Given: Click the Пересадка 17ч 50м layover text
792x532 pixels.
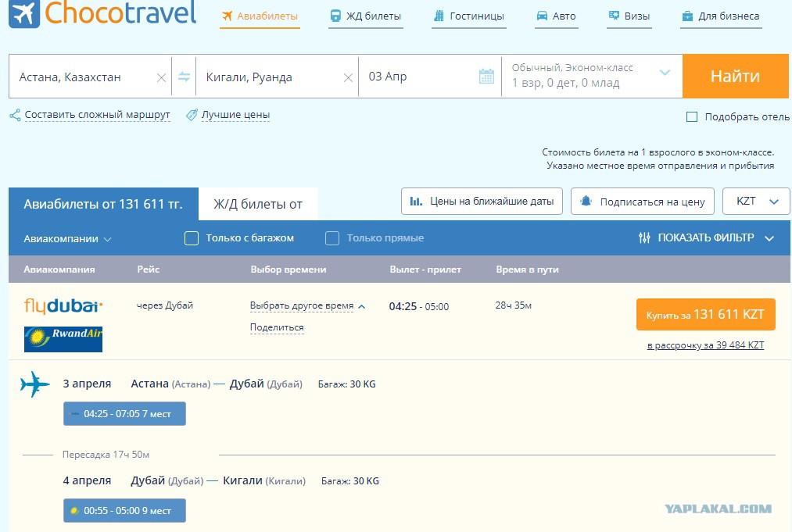Looking at the screenshot, I should [106, 455].
